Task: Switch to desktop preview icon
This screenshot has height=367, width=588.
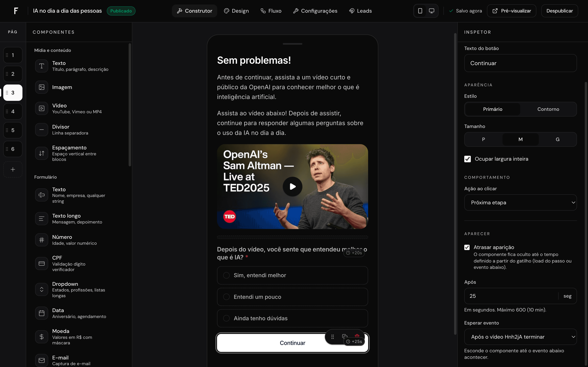Action: point(431,11)
